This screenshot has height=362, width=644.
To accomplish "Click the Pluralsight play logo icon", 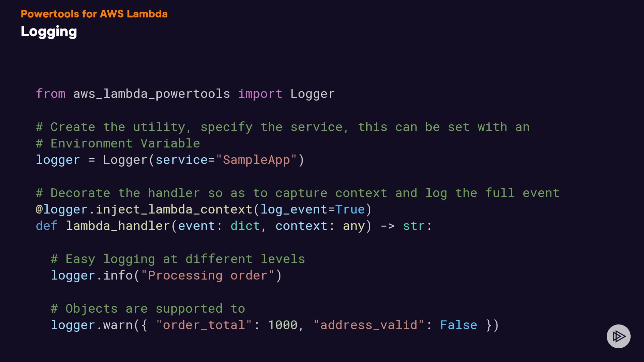I will click(x=619, y=336).
